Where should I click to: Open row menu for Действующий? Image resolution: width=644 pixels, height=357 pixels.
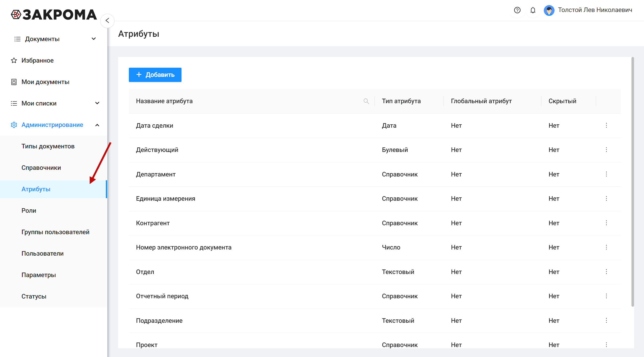606,150
